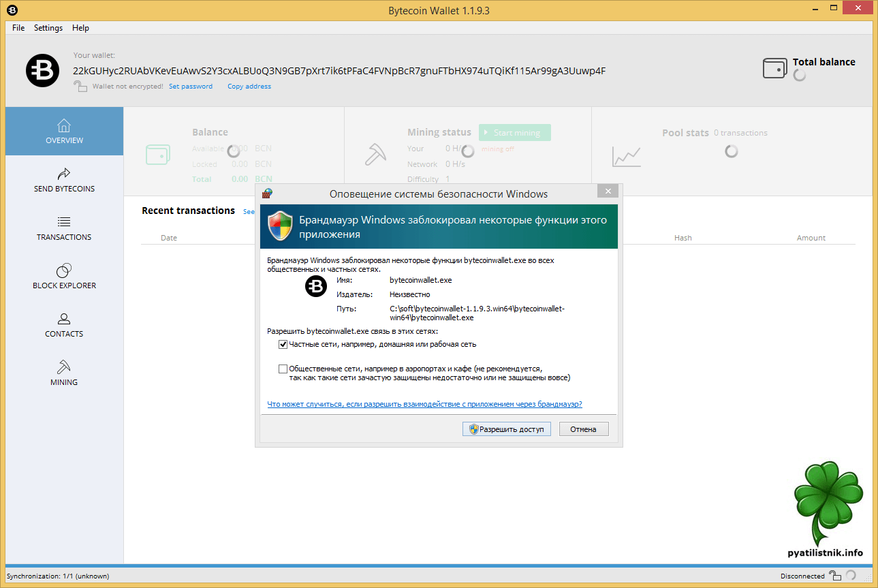Click the Copy address link
The width and height of the screenshot is (878, 588).
click(x=249, y=87)
